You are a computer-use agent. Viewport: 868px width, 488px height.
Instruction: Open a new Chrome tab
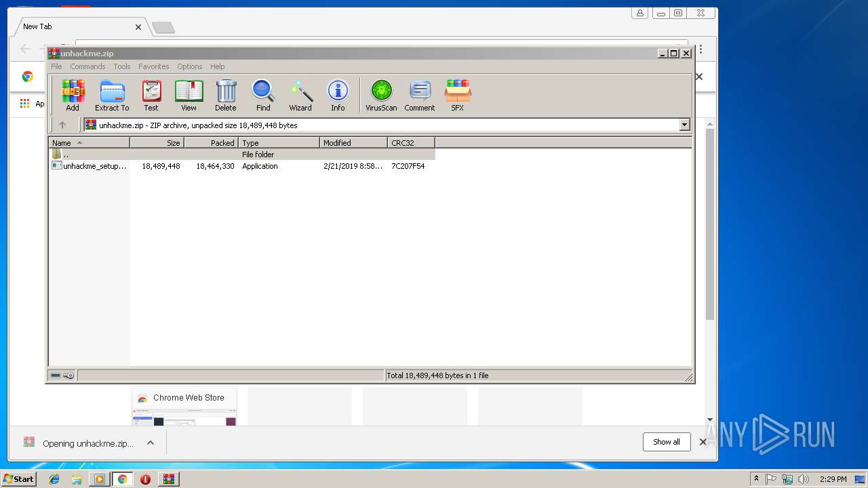tap(163, 27)
